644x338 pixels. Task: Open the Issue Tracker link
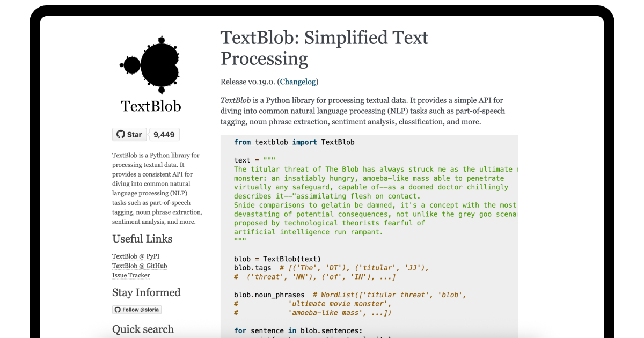(131, 276)
